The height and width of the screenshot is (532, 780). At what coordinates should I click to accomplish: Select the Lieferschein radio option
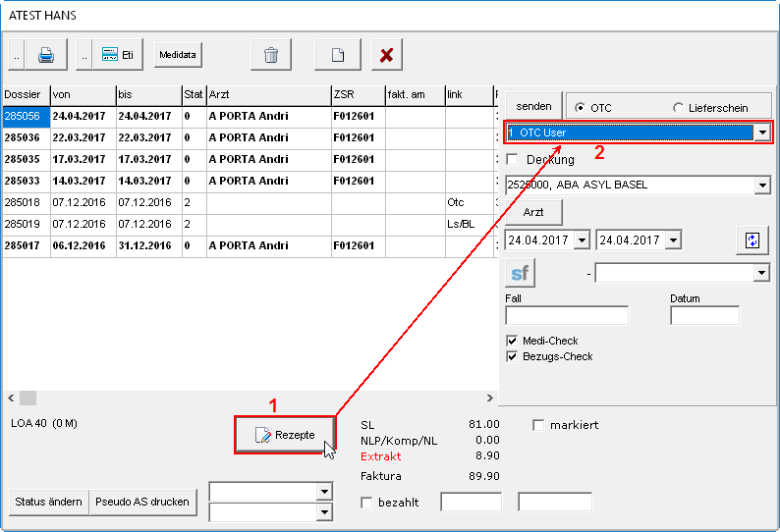(x=679, y=107)
